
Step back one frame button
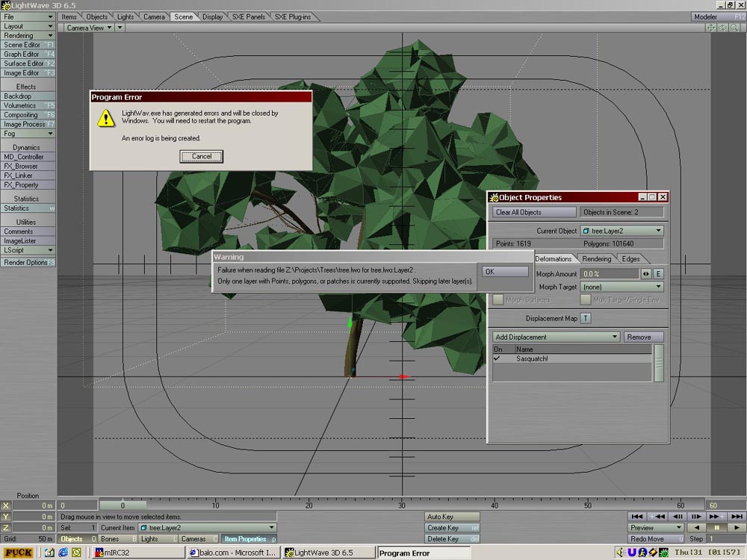pos(678,516)
